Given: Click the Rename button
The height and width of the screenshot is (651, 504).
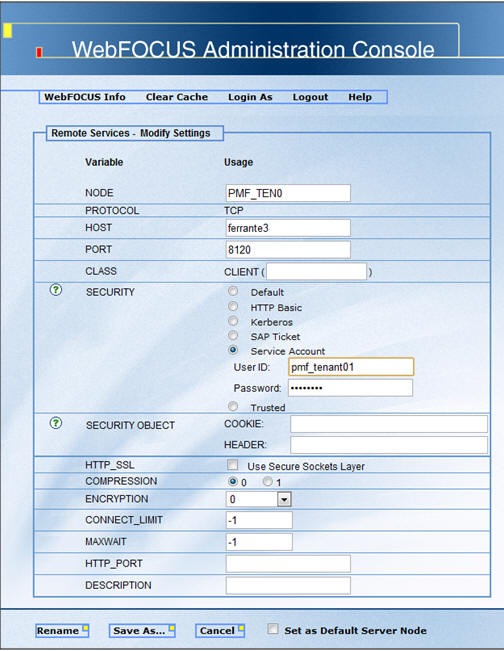Looking at the screenshot, I should point(62,631).
